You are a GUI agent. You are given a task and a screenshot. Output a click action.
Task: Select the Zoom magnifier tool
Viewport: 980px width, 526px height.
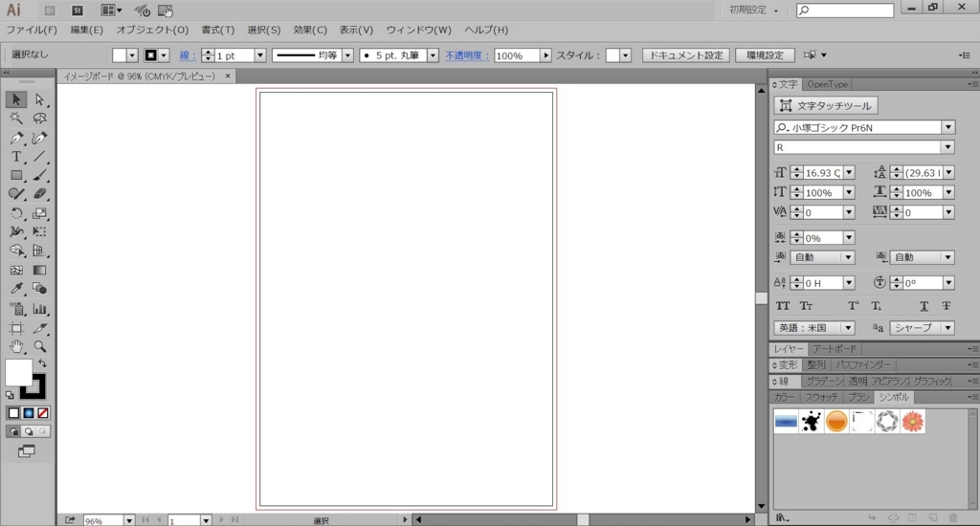(39, 346)
